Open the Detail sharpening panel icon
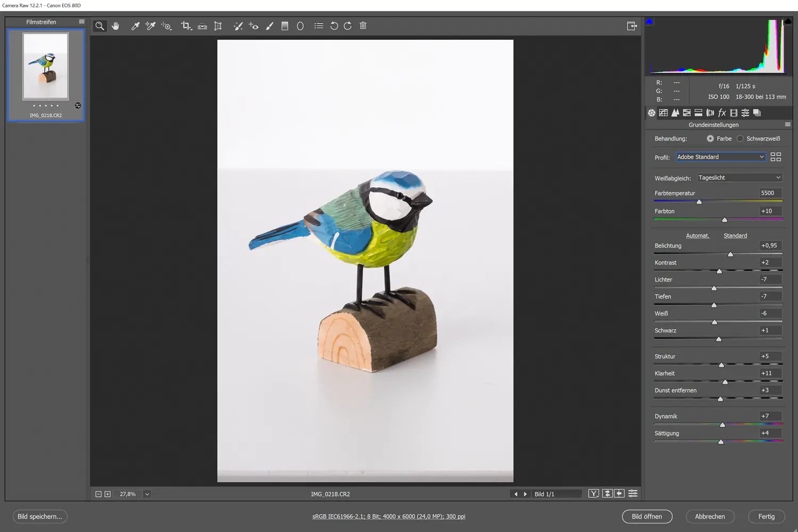 pos(675,112)
